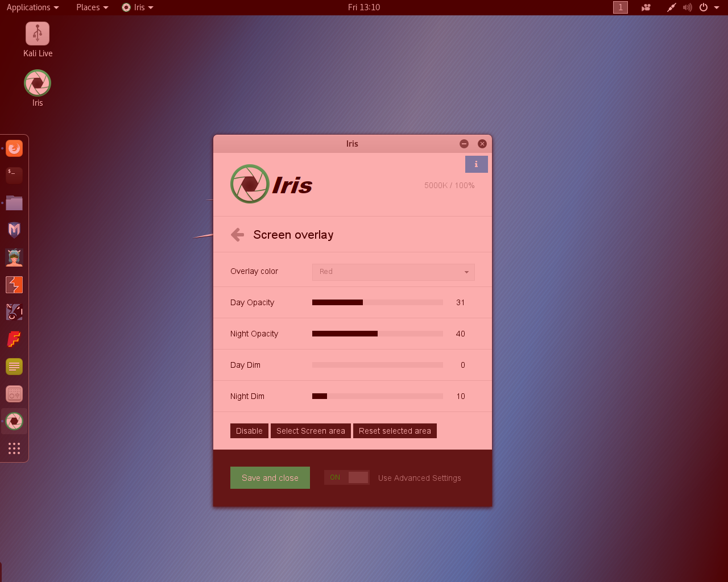The width and height of the screenshot is (728, 582).
Task: Launch Metasploit shield icon in dock
Action: (x=14, y=230)
